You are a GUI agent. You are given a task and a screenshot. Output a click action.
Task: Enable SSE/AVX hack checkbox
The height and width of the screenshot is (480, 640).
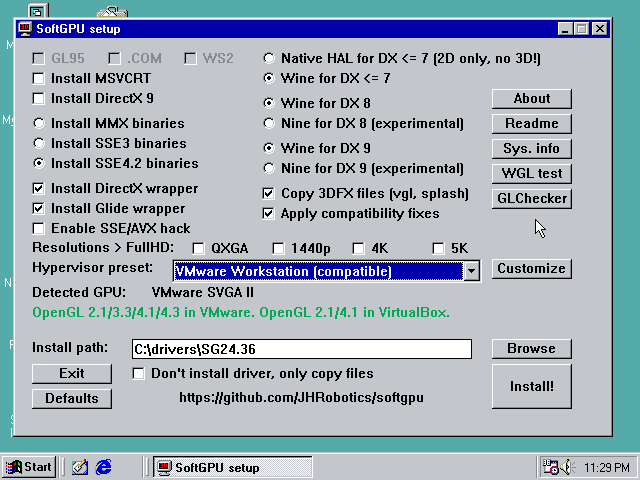[x=38, y=228]
